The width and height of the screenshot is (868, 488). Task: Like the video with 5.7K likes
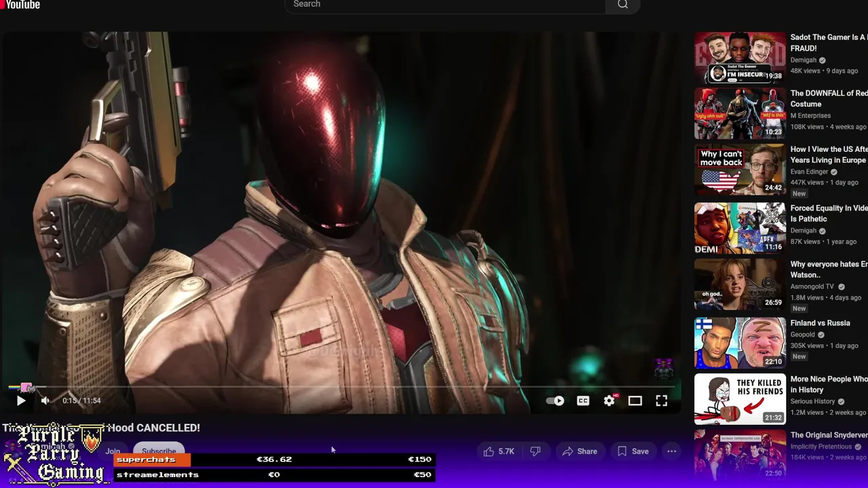(x=498, y=451)
